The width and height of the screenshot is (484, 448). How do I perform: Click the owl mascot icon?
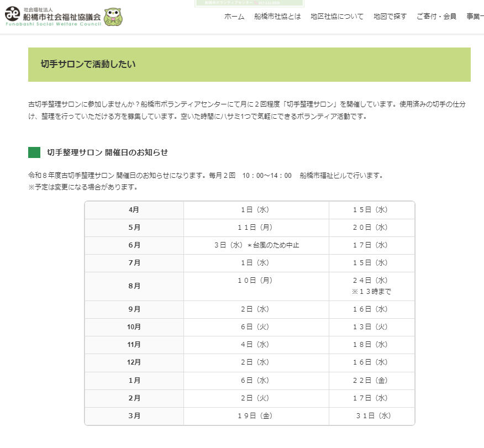click(x=113, y=17)
